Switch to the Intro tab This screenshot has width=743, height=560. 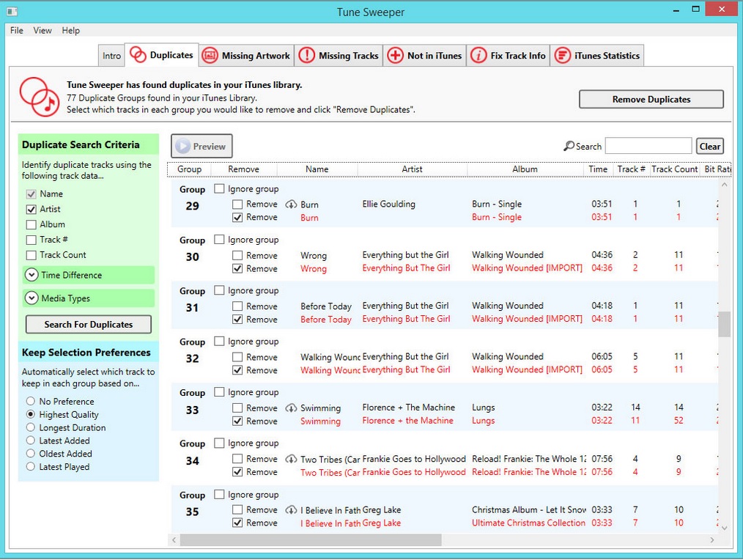pyautogui.click(x=111, y=56)
